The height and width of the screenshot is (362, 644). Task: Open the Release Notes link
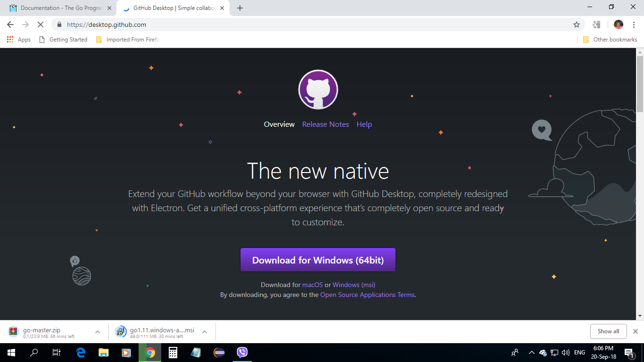(325, 124)
